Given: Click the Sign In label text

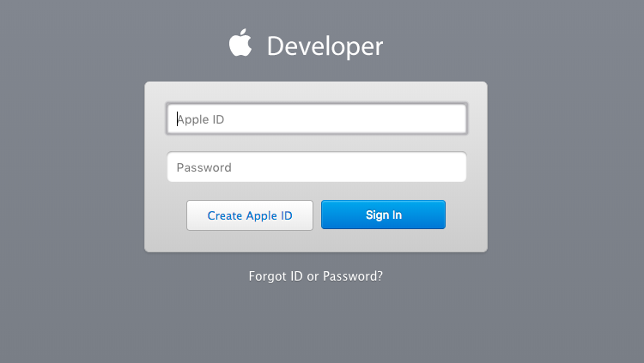Looking at the screenshot, I should click(384, 215).
